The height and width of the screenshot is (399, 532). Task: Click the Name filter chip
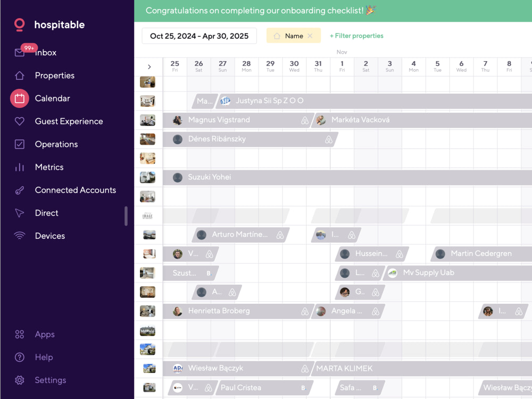(294, 36)
